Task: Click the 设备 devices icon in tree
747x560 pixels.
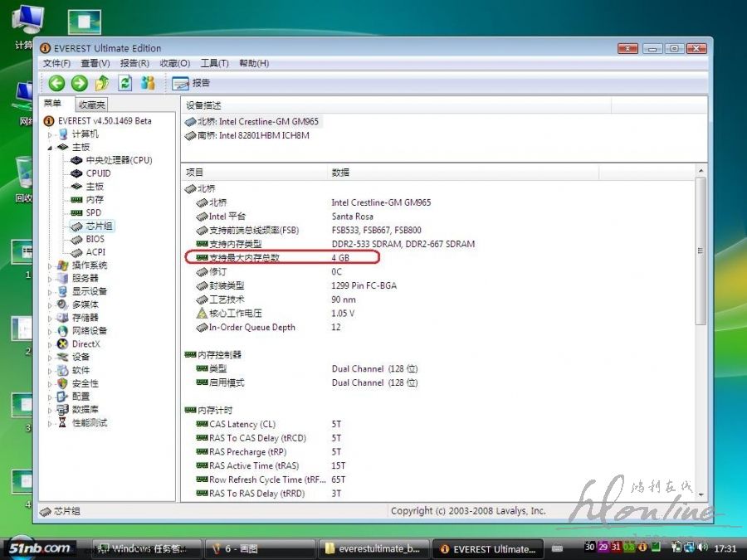Action: tap(62, 357)
